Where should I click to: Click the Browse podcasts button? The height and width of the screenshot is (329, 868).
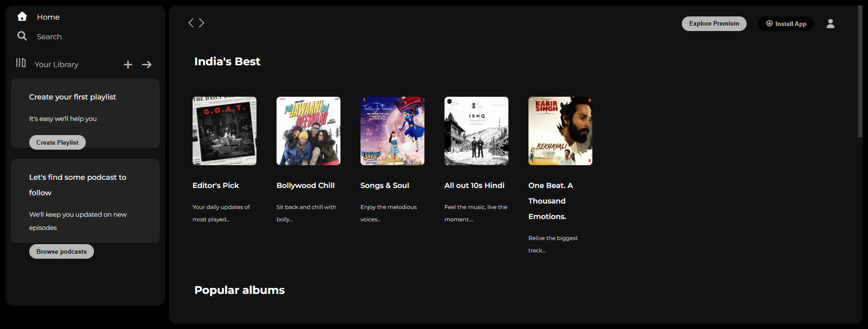point(62,251)
